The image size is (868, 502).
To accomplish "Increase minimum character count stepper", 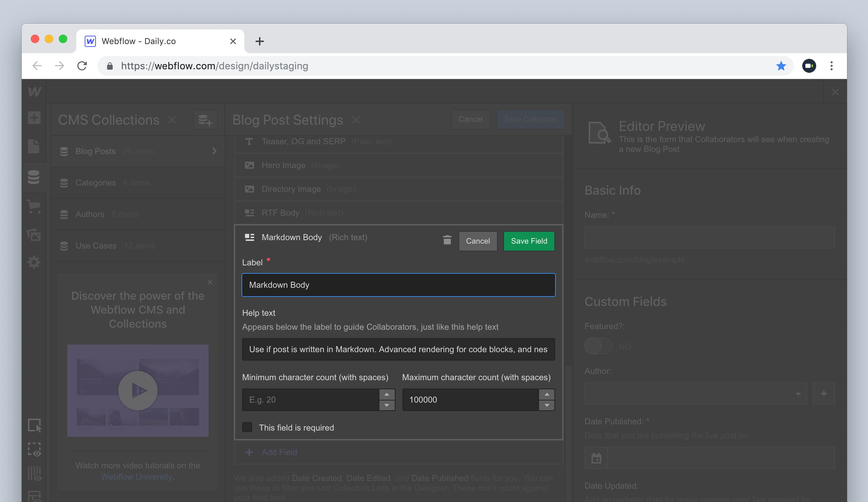I will tap(387, 395).
